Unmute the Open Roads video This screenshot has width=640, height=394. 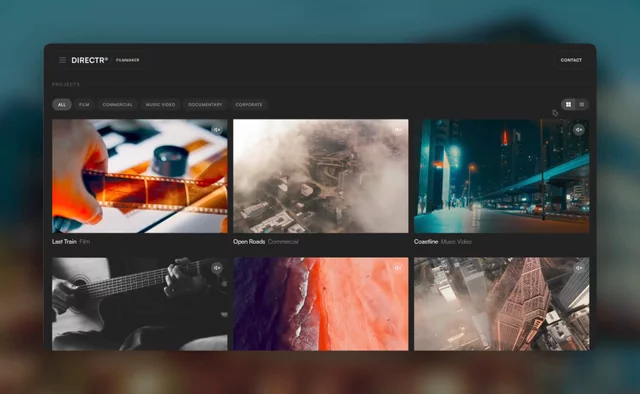398,130
